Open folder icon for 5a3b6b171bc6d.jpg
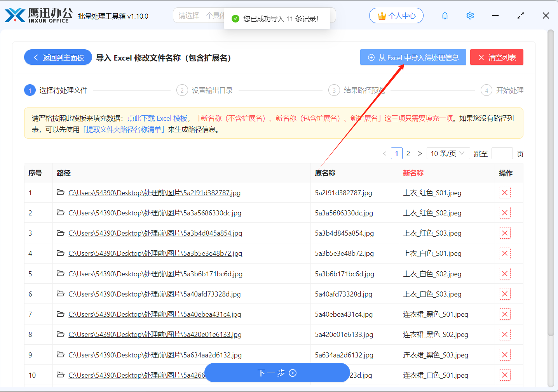The height and width of the screenshot is (392, 558). (x=61, y=274)
